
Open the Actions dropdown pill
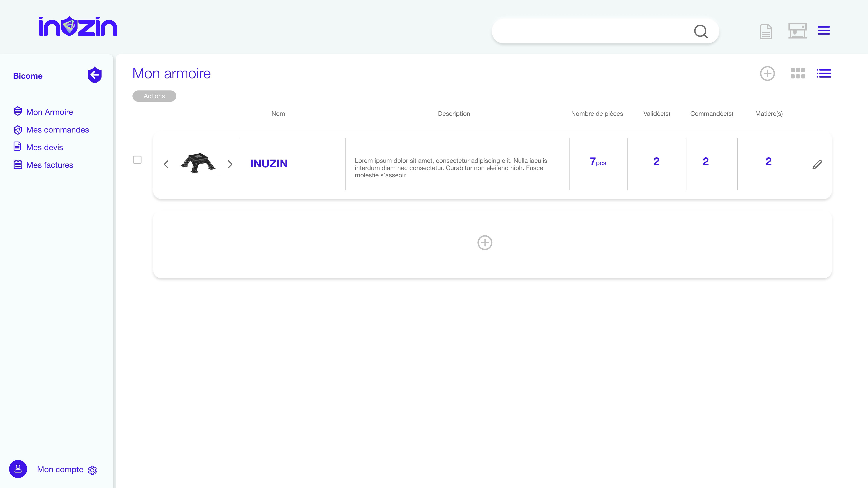(x=154, y=96)
